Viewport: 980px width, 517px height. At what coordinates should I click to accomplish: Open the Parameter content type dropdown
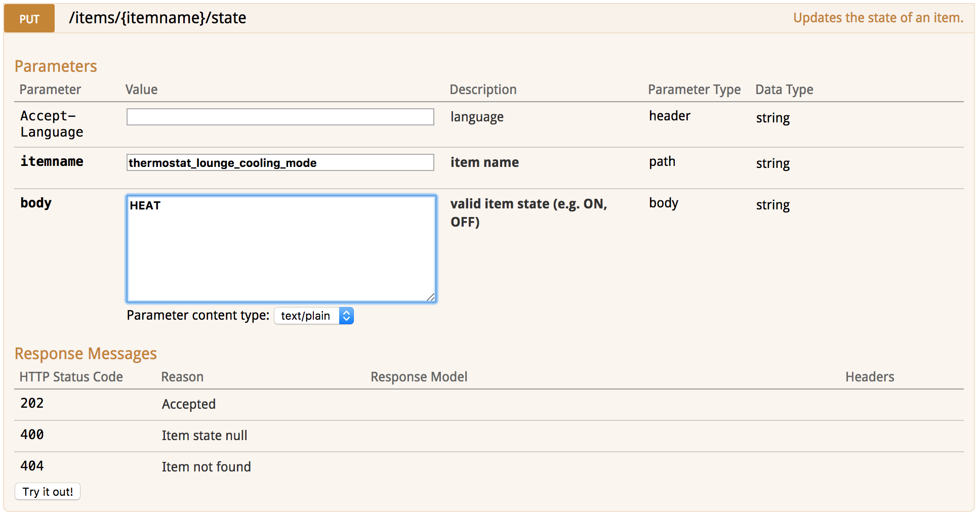pos(314,316)
